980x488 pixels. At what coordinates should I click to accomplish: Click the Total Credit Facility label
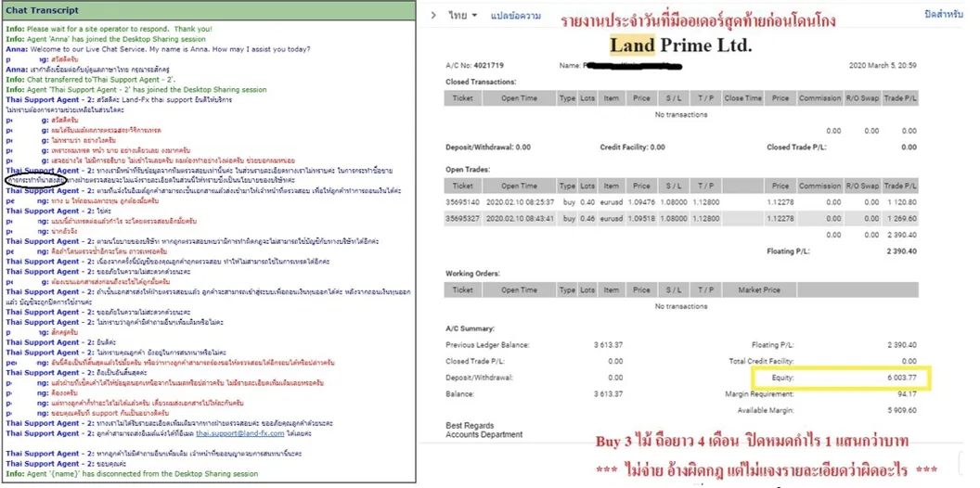pos(762,361)
